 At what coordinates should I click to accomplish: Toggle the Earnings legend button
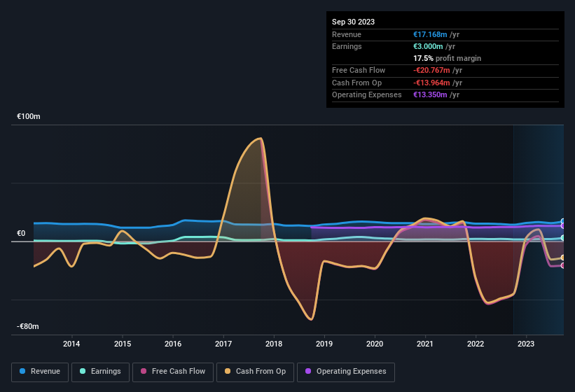[100, 372]
